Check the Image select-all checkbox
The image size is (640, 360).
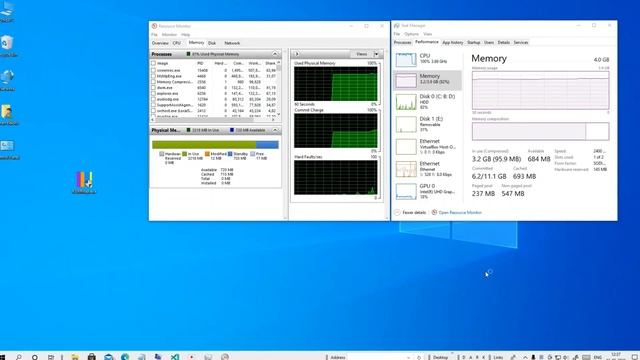pyautogui.click(x=153, y=63)
